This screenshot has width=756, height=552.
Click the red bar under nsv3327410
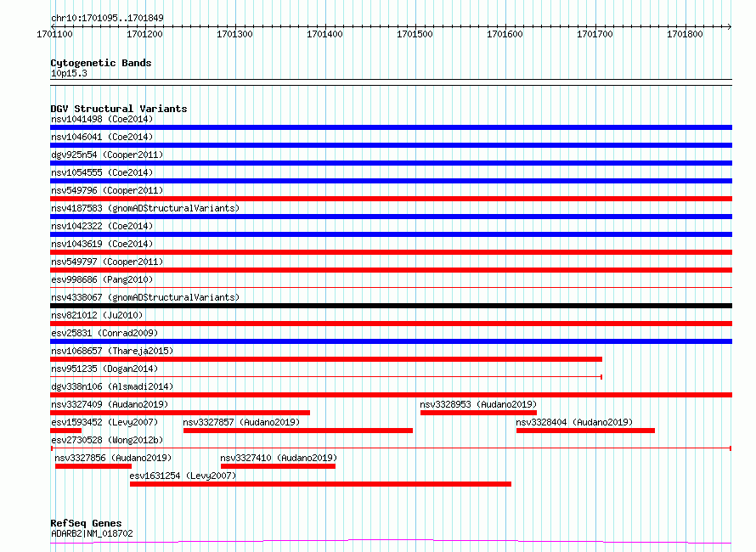click(278, 466)
